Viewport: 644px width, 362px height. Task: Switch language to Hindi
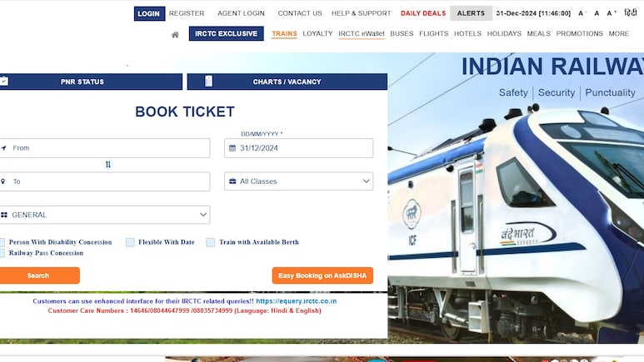click(x=631, y=12)
